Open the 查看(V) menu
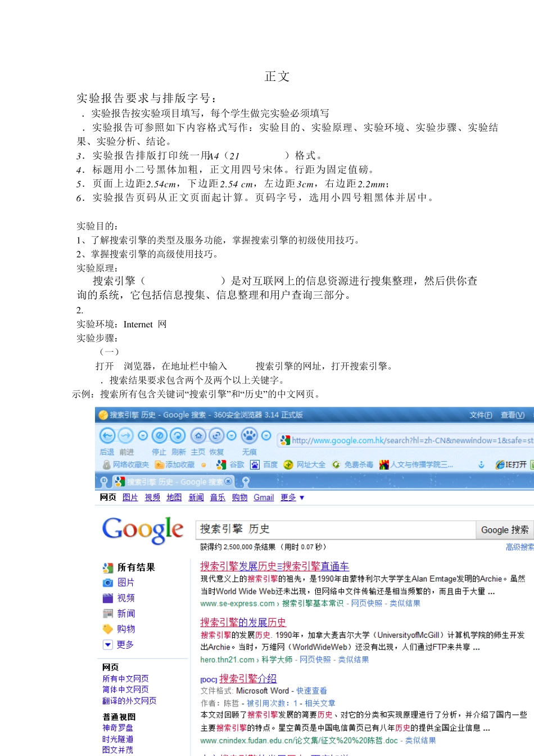The image size is (534, 756). click(x=513, y=415)
